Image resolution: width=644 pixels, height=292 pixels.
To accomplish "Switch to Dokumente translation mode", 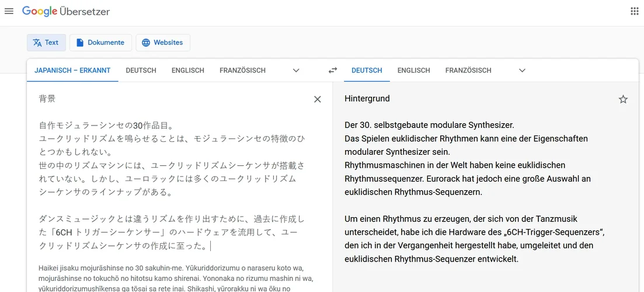I will click(x=100, y=43).
